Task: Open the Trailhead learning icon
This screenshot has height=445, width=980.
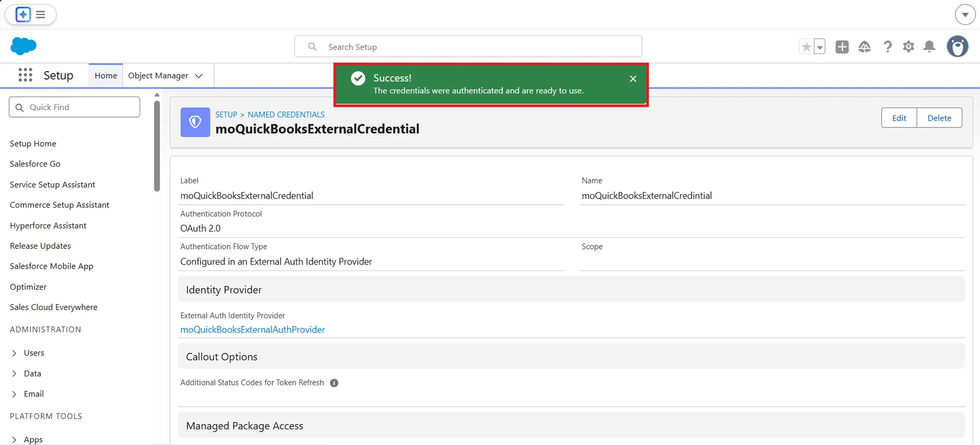Action: (x=864, y=47)
